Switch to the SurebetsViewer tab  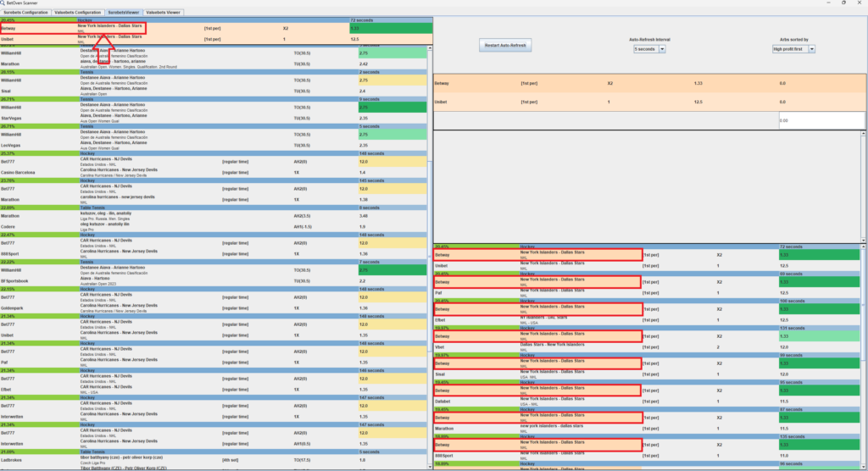pos(124,12)
